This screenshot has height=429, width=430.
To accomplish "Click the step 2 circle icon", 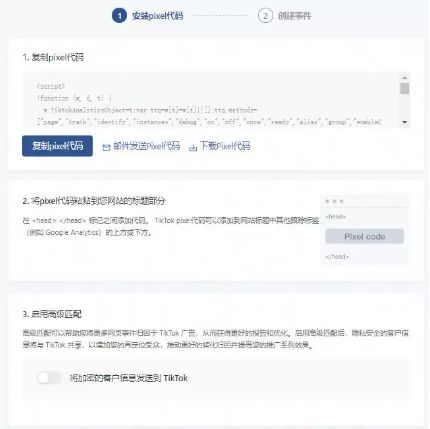I will pyautogui.click(x=265, y=16).
